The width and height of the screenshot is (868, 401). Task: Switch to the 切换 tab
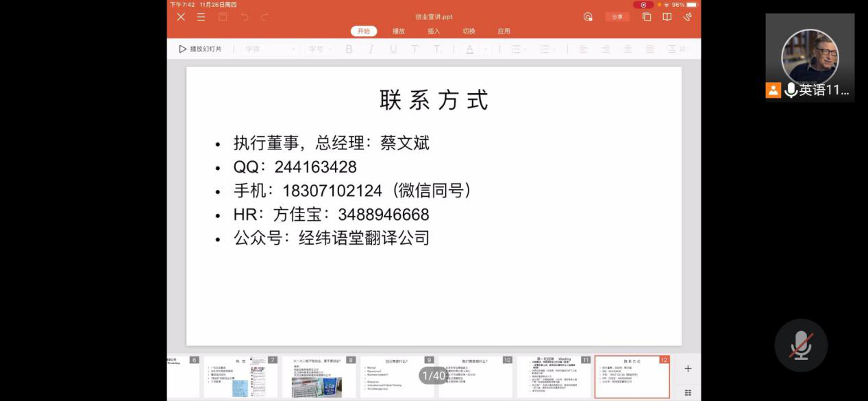(x=469, y=32)
